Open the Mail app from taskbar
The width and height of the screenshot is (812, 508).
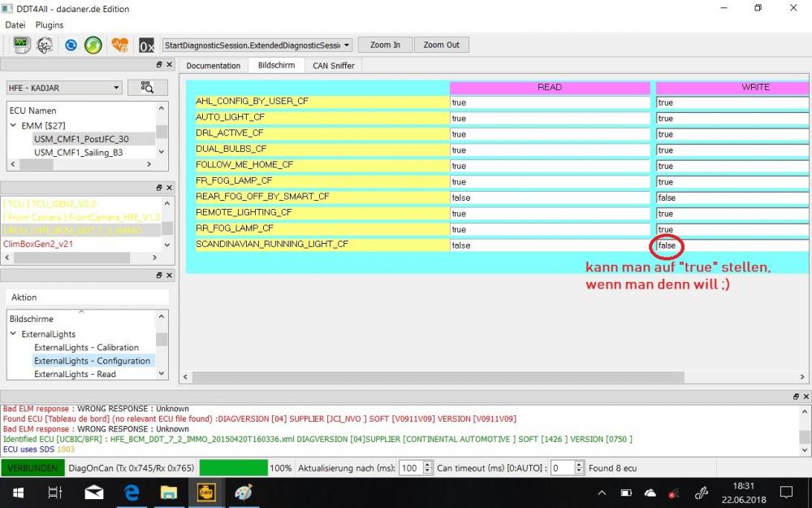(x=93, y=493)
